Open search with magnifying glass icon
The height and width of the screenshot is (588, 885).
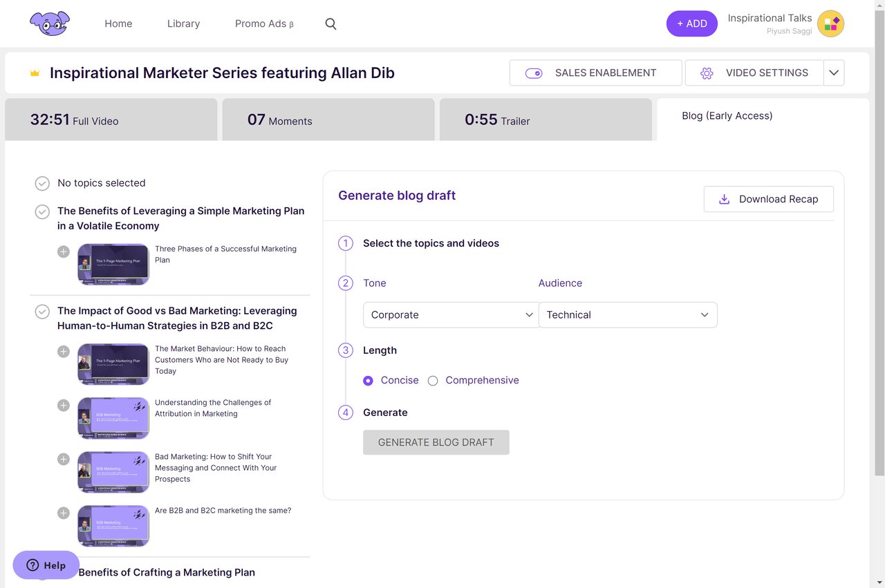click(330, 23)
